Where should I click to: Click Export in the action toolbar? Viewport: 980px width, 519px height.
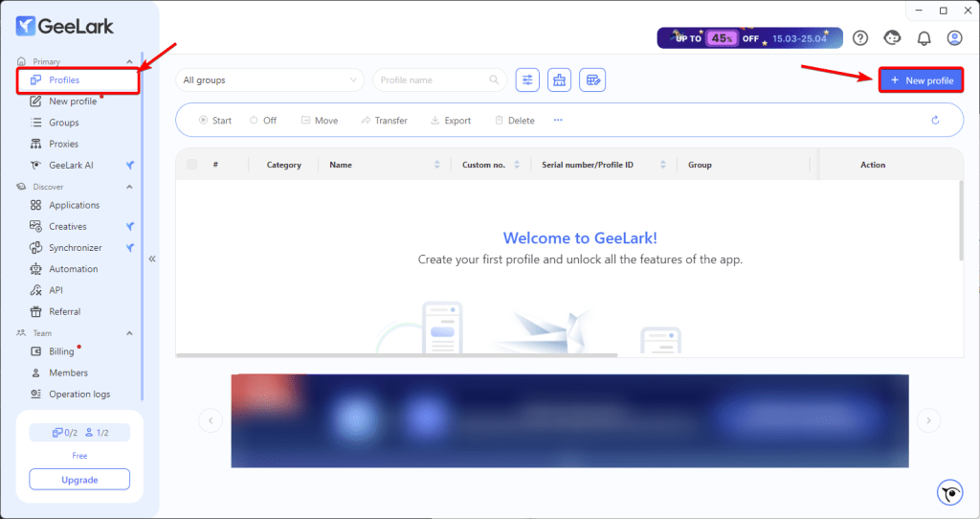[x=451, y=120]
